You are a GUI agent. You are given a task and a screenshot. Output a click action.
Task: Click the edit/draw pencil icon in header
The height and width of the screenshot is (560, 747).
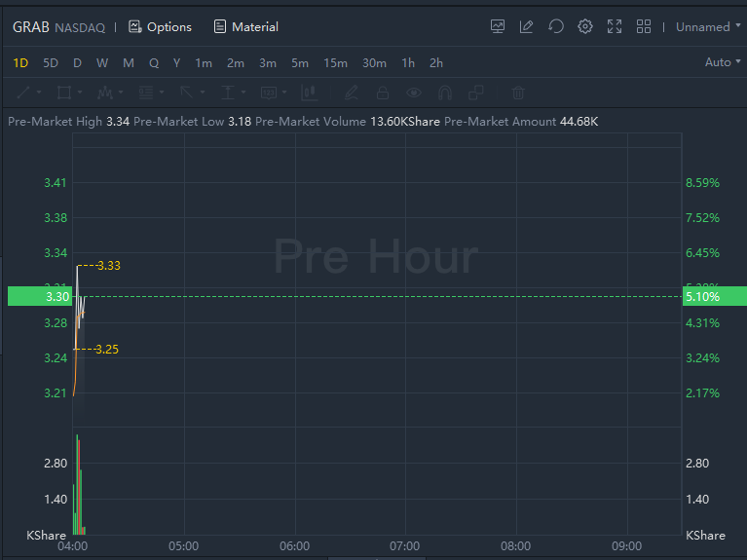tap(527, 26)
